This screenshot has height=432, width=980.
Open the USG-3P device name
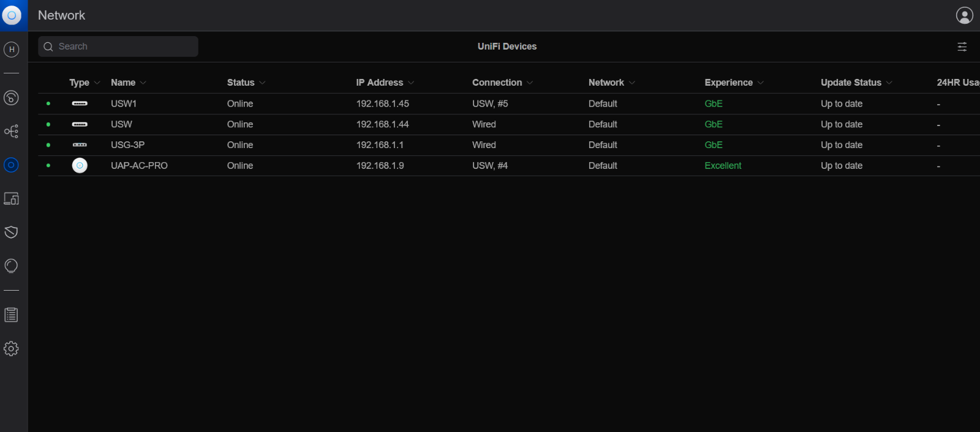pyautogui.click(x=127, y=145)
